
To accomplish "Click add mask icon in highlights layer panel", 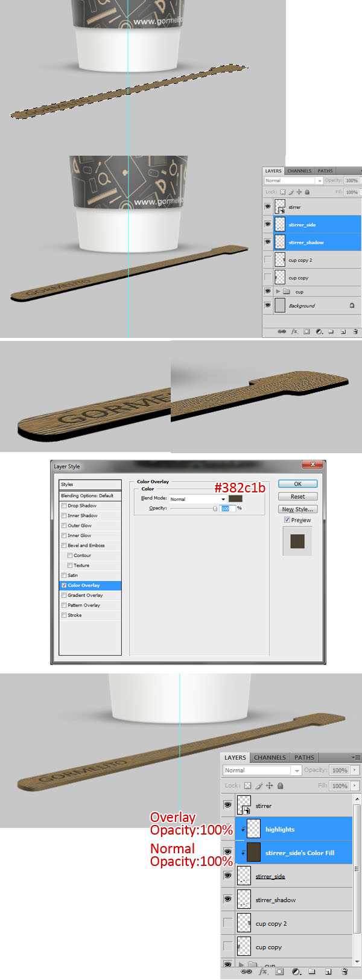I will tap(279, 972).
